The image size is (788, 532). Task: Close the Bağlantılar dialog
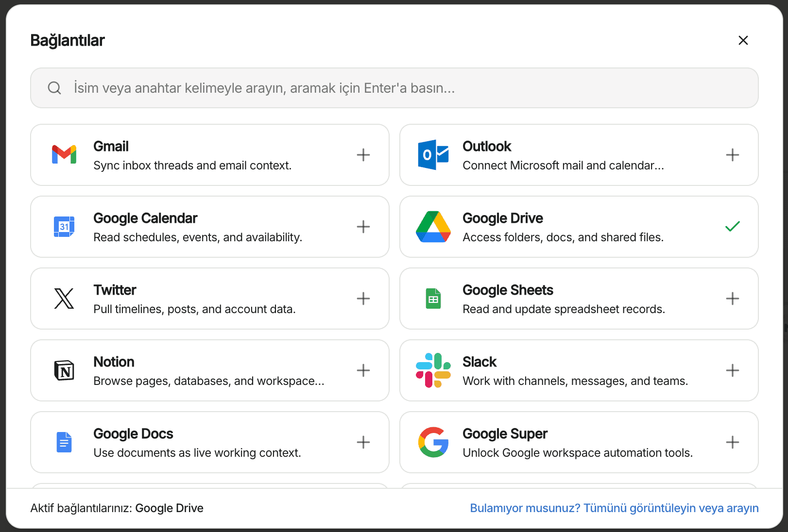point(743,40)
